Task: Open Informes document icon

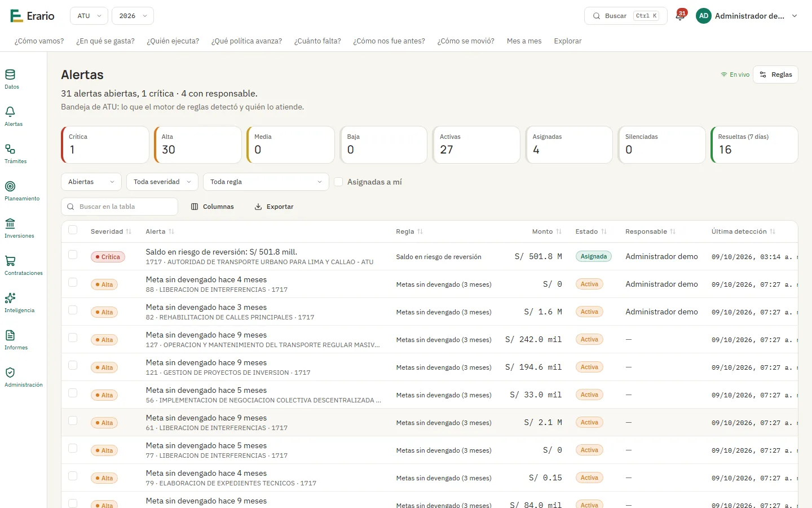Action: [16, 340]
